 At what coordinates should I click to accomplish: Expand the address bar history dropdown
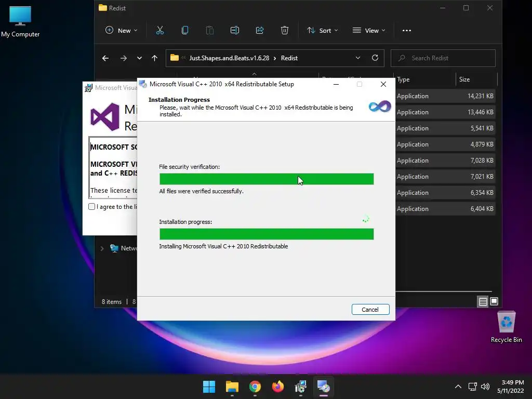point(358,58)
